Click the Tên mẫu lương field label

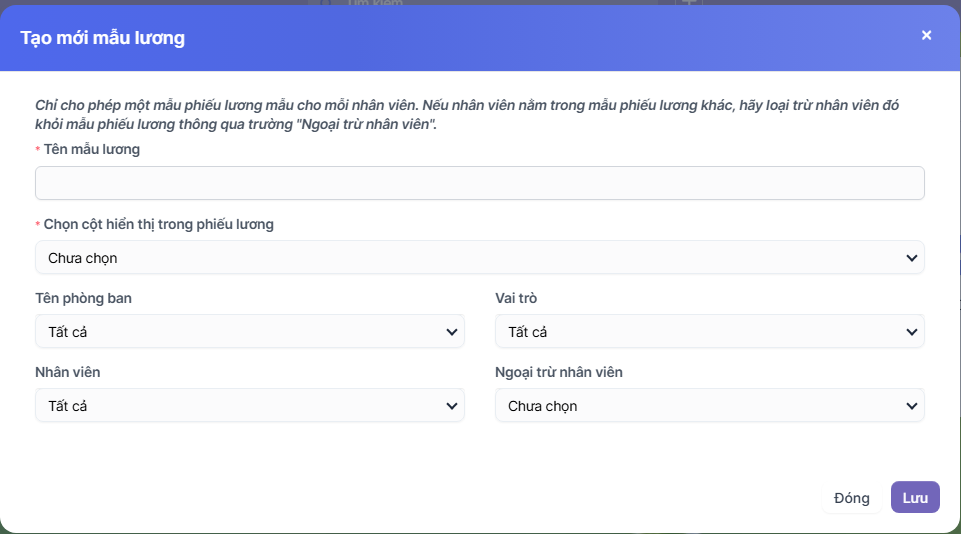[x=92, y=150]
